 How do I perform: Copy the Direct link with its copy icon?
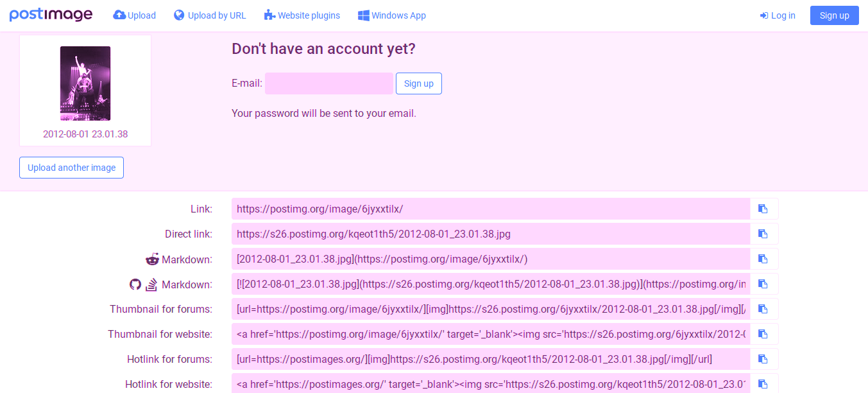(763, 234)
